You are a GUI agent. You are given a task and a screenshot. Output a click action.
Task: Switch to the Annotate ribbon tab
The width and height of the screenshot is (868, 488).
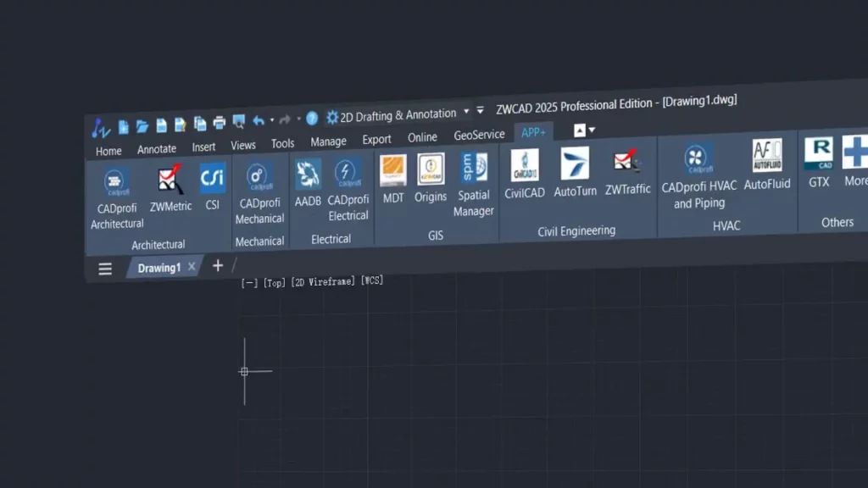(x=157, y=149)
